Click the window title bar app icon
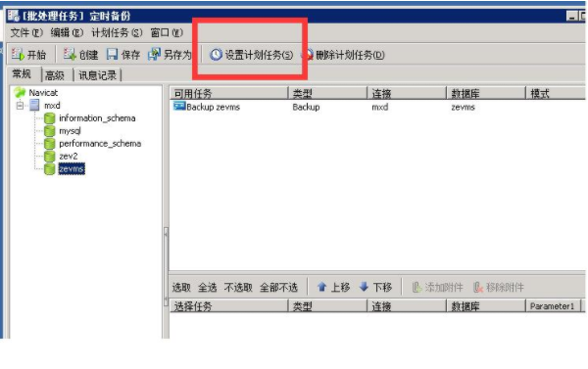The width and height of the screenshot is (588, 369). coord(14,16)
